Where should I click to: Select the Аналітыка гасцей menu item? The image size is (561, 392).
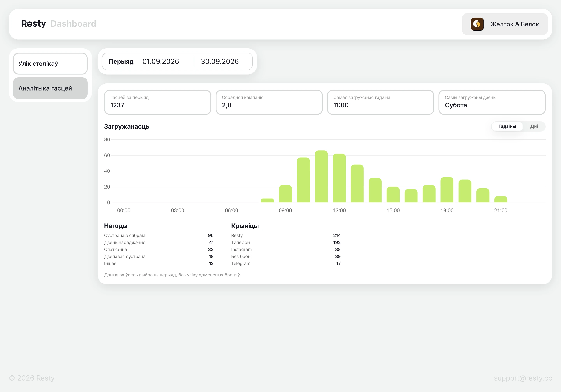click(50, 88)
